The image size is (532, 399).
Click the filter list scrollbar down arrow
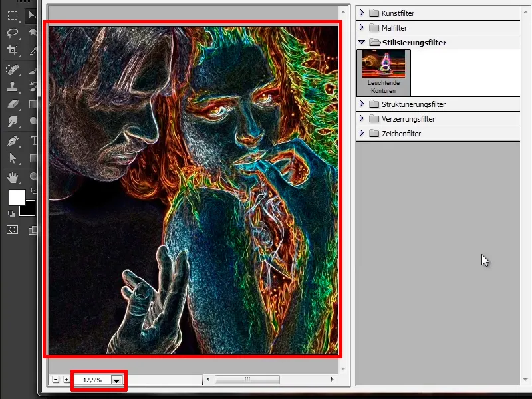click(x=525, y=380)
